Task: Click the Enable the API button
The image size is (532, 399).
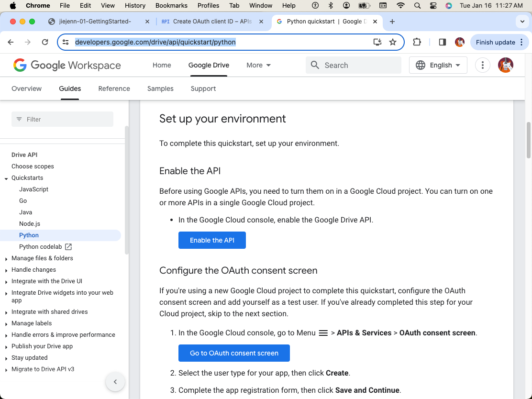Action: tap(212, 240)
